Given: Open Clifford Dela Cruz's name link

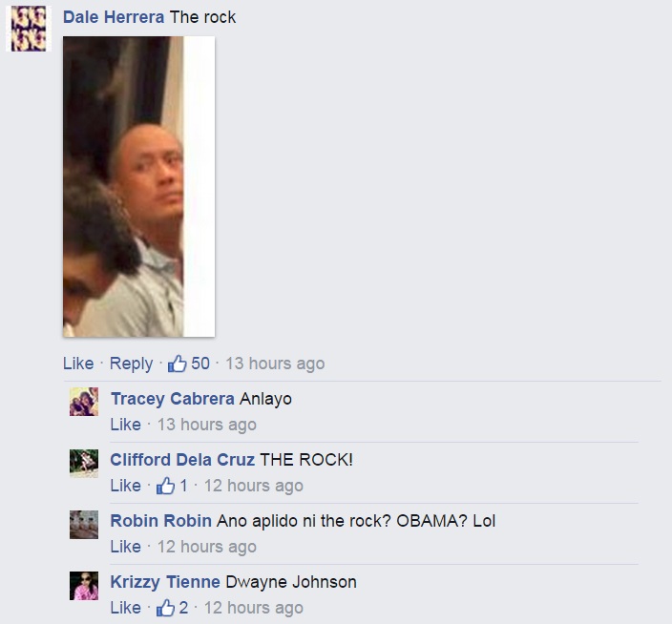Looking at the screenshot, I should pyautogui.click(x=182, y=460).
